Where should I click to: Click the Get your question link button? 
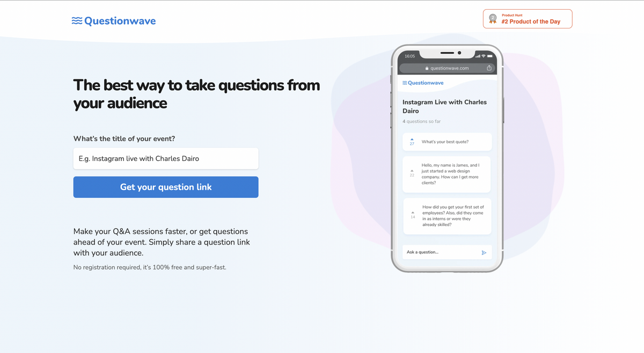tap(166, 187)
